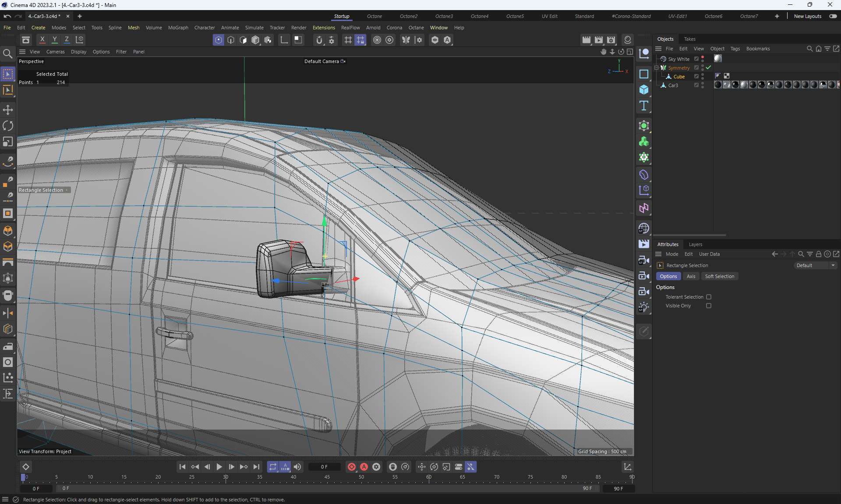The width and height of the screenshot is (841, 504).
Task: Select the Rotate tool
Action: pos(8,126)
